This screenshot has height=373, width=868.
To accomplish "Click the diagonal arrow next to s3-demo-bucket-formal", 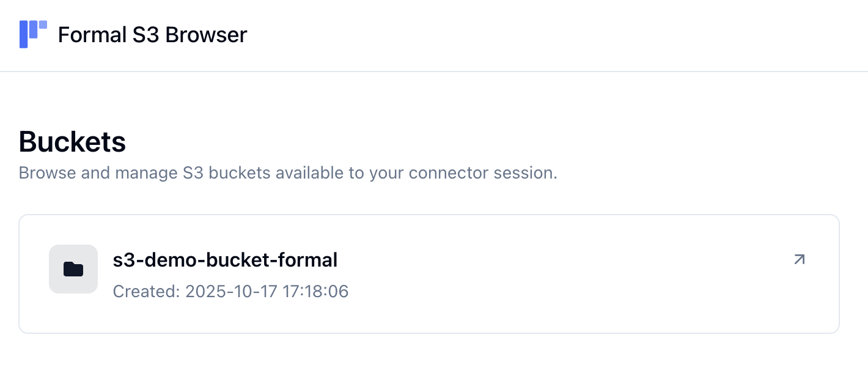I will (799, 259).
